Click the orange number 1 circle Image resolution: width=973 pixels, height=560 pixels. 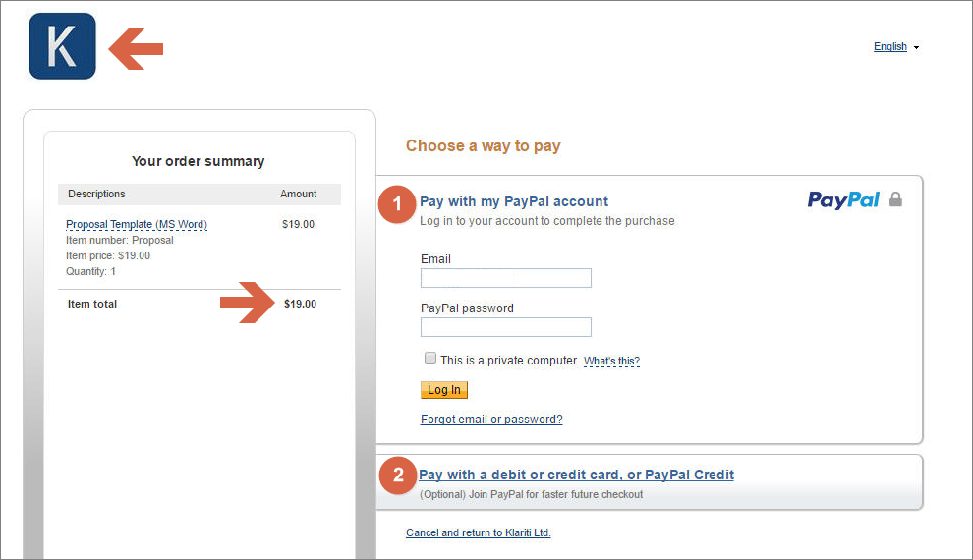[397, 204]
